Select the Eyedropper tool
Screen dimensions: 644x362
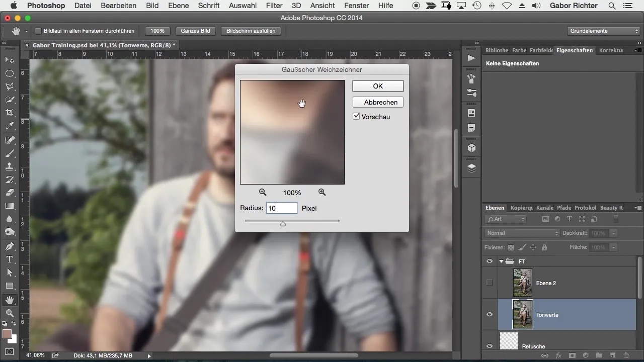tap(9, 126)
